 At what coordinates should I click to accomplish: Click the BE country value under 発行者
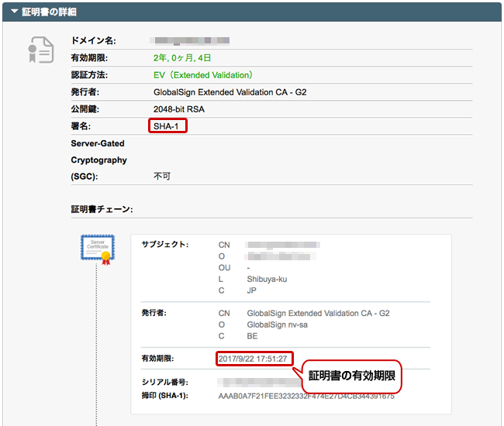[252, 336]
